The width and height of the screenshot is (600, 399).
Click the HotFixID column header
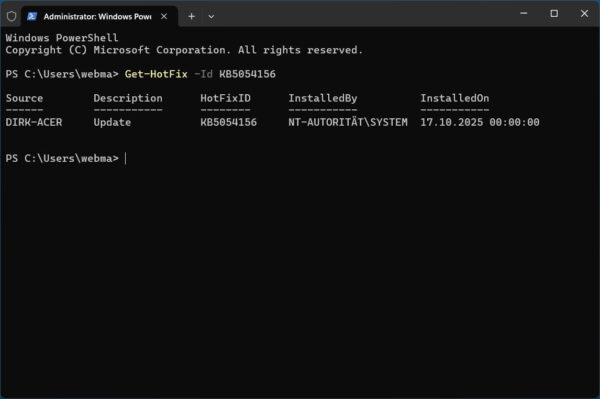tap(225, 98)
